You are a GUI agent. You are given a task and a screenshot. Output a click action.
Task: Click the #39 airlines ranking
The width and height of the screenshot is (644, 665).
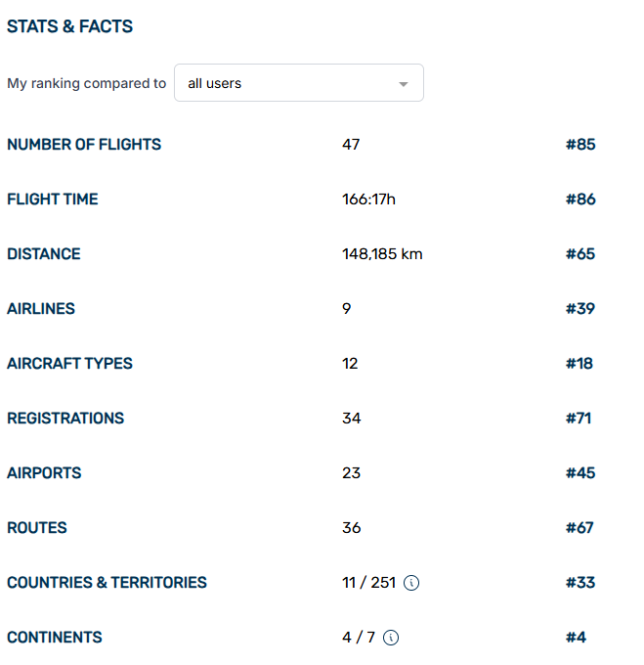click(580, 309)
